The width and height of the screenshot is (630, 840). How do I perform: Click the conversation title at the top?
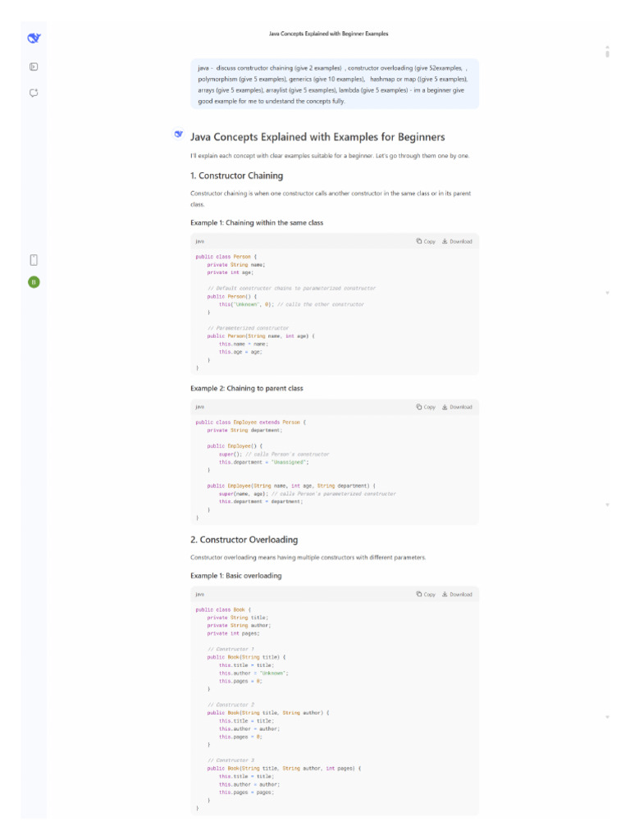(x=328, y=34)
